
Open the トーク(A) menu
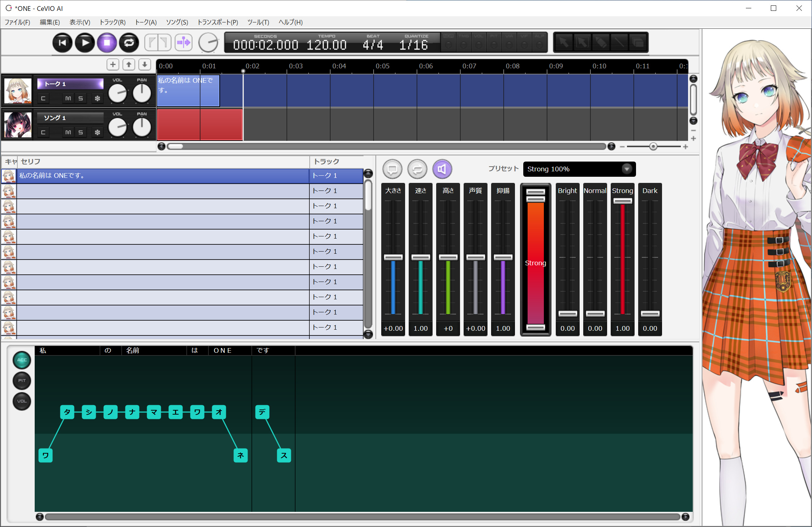coord(146,22)
